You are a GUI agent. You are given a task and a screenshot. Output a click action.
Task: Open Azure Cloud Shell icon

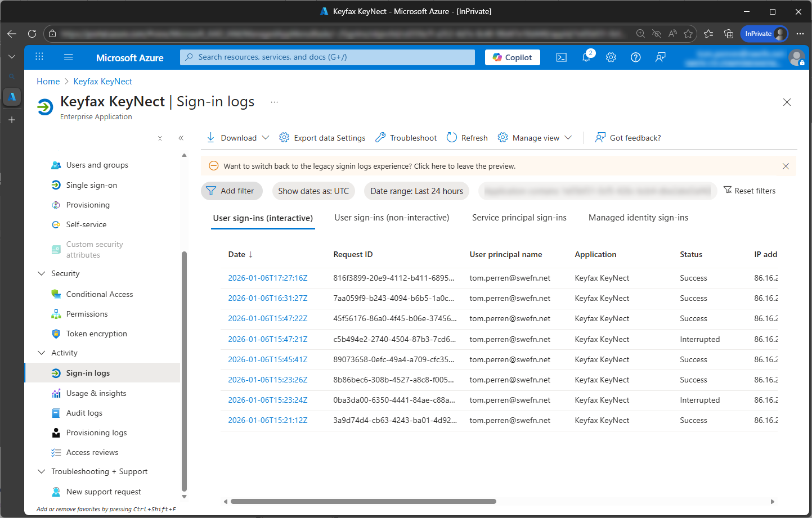[x=561, y=57]
